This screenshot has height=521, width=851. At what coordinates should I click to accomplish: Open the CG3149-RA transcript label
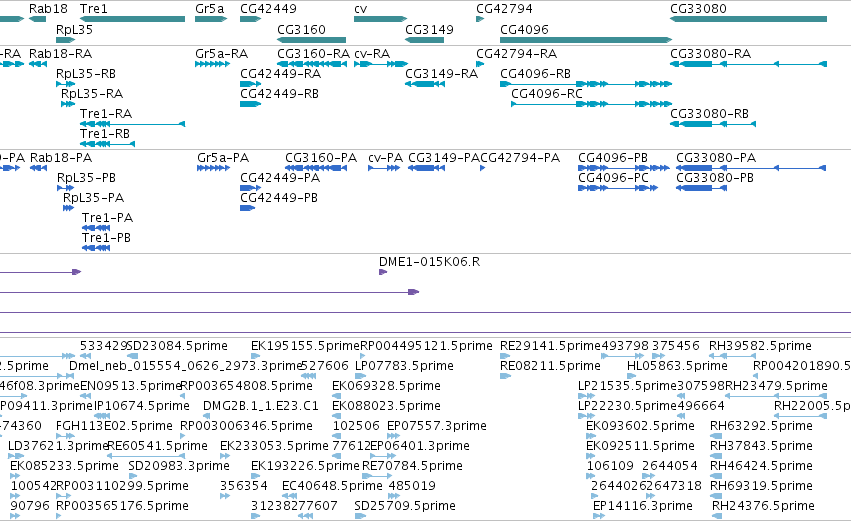(x=441, y=74)
